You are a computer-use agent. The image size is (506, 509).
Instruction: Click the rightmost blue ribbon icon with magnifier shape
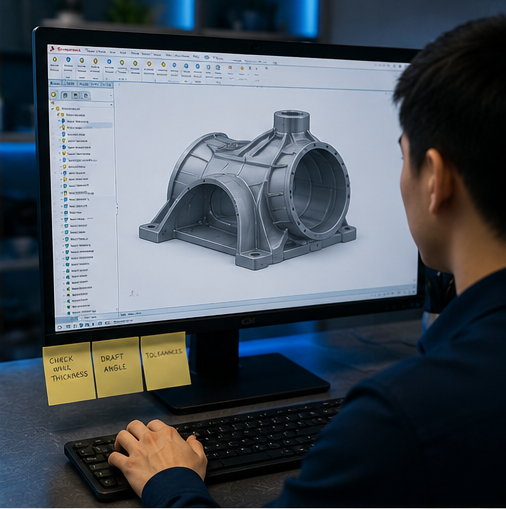coord(218,67)
